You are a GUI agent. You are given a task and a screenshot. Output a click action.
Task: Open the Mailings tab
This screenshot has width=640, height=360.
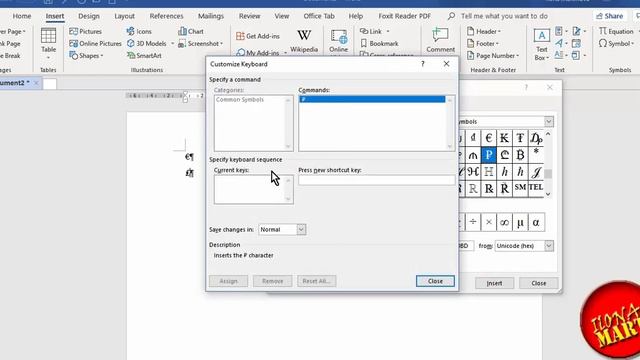(211, 16)
